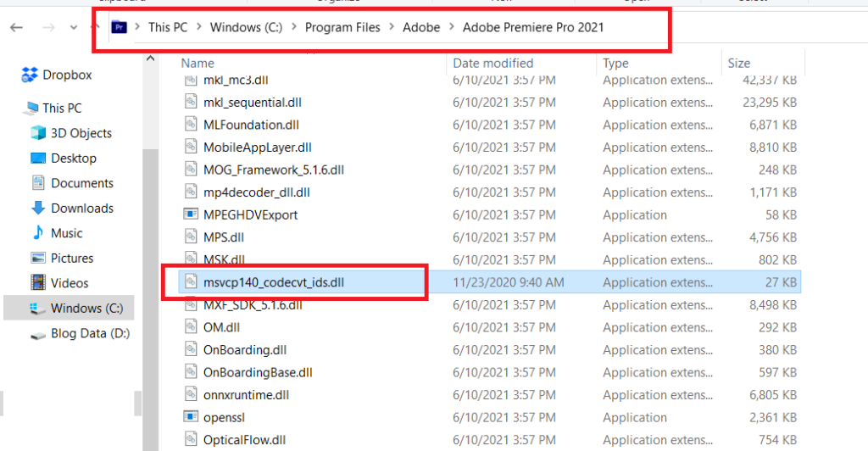The height and width of the screenshot is (451, 868).
Task: Open Documents folder in sidebar
Action: pos(82,182)
